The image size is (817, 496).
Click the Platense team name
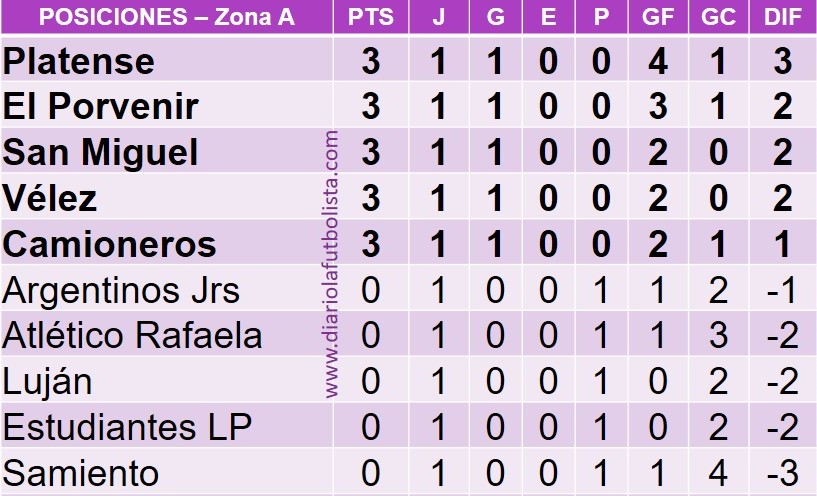(x=79, y=62)
